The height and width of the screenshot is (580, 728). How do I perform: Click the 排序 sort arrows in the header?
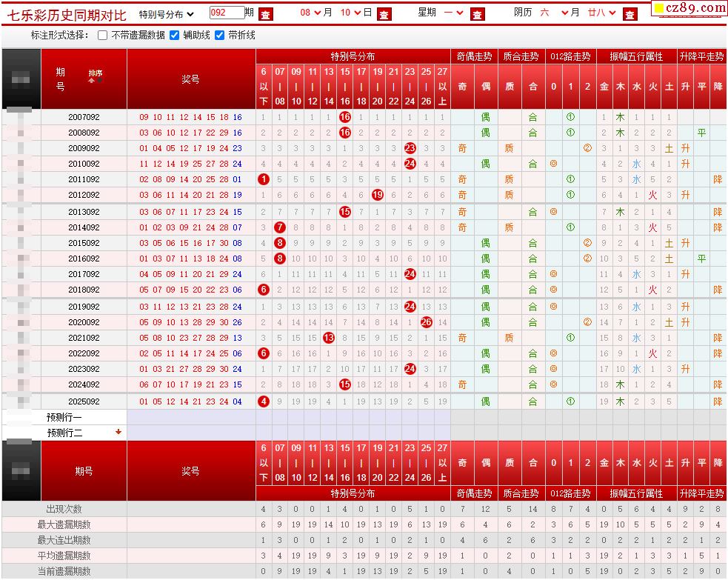[x=96, y=76]
